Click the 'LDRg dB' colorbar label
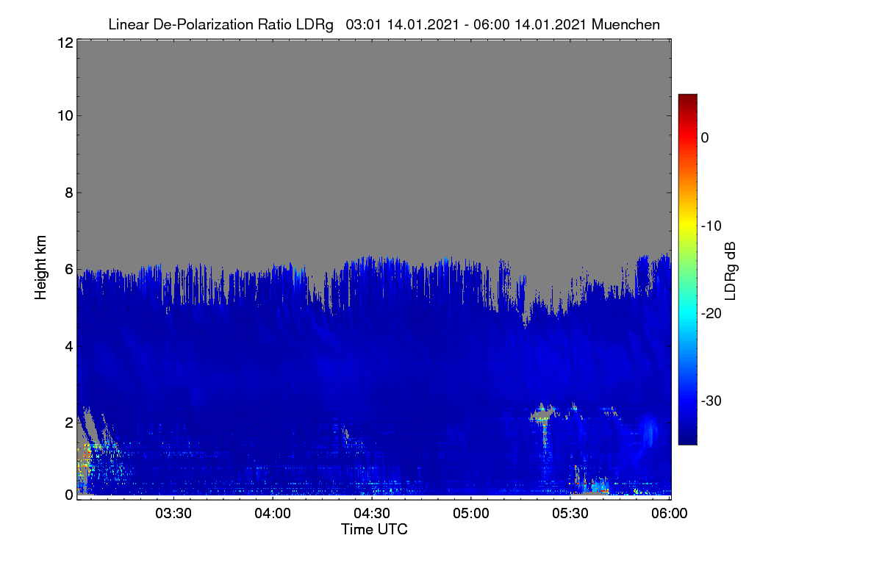Image resolution: width=882 pixels, height=588 pixels. click(730, 271)
